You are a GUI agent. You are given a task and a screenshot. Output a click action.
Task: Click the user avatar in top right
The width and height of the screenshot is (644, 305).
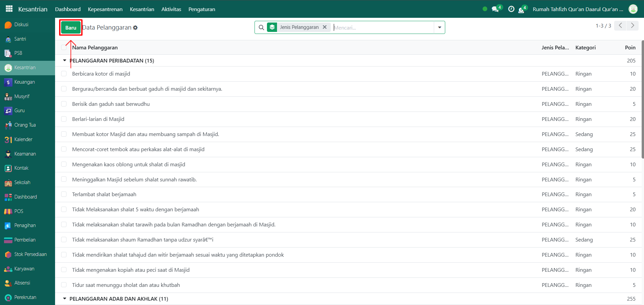(x=633, y=9)
